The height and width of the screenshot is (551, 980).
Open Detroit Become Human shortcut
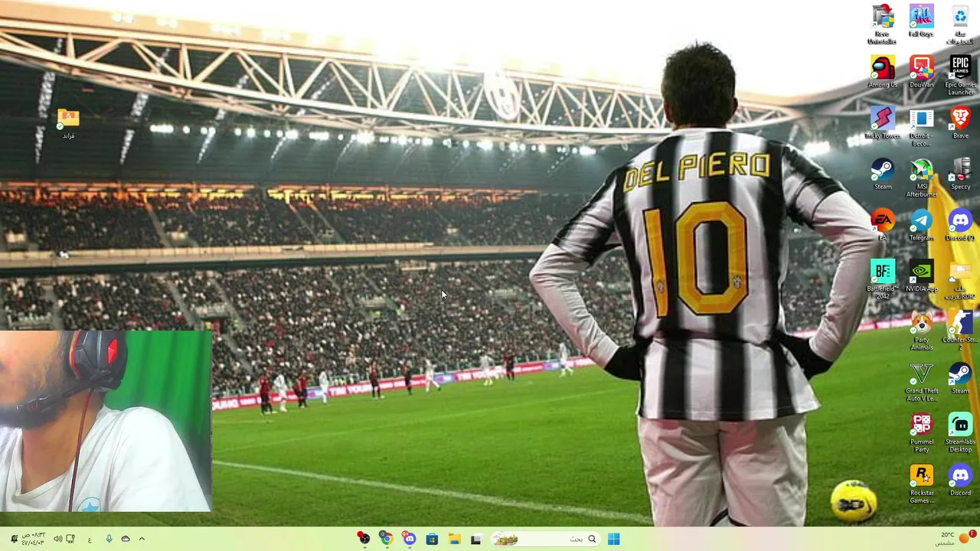[921, 127]
